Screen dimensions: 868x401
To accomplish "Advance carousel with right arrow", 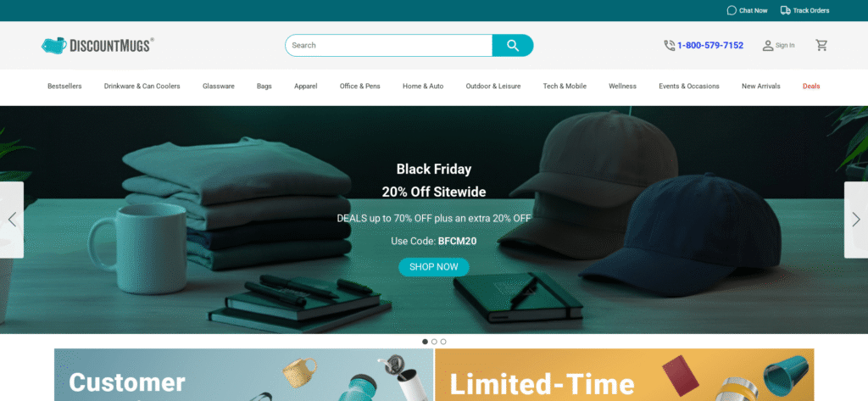I will coord(856,220).
